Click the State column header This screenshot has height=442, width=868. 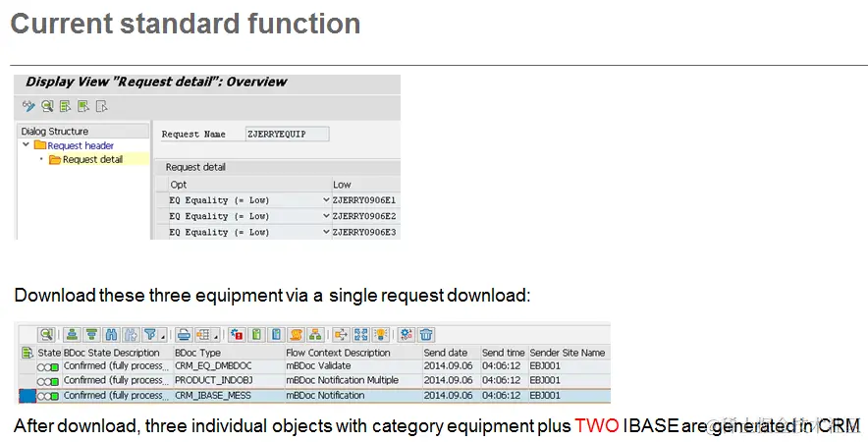coord(49,353)
